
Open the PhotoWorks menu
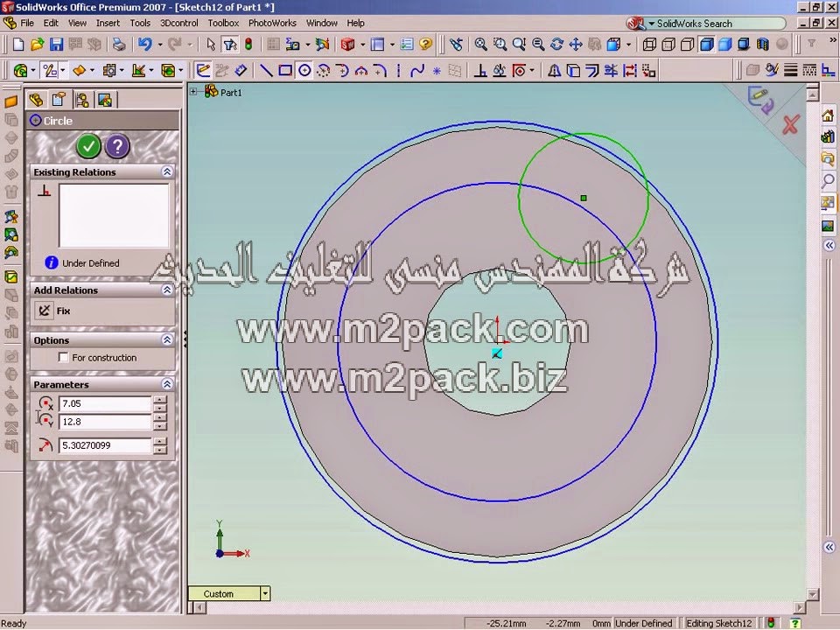[272, 23]
